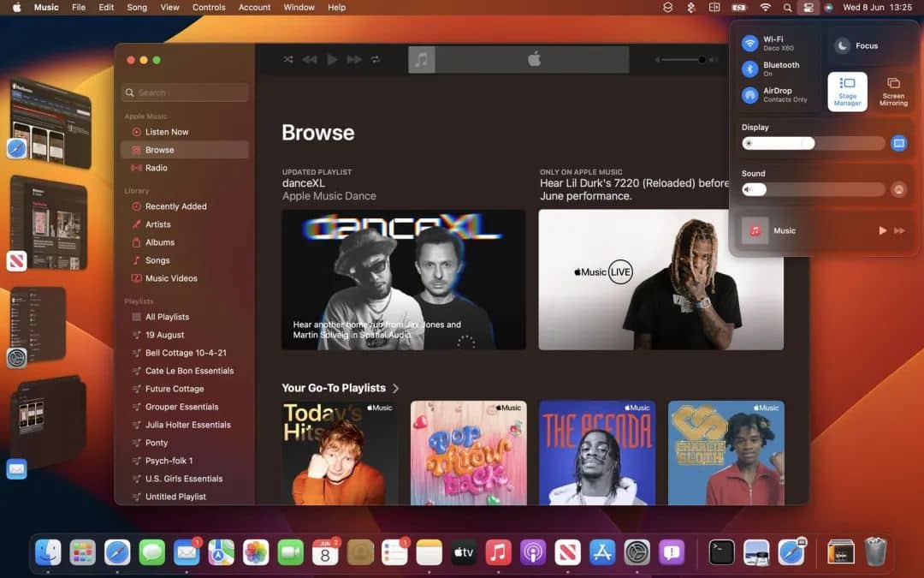The height and width of the screenshot is (578, 924).
Task: Skip to previous track in Music toolbar
Action: point(310,60)
